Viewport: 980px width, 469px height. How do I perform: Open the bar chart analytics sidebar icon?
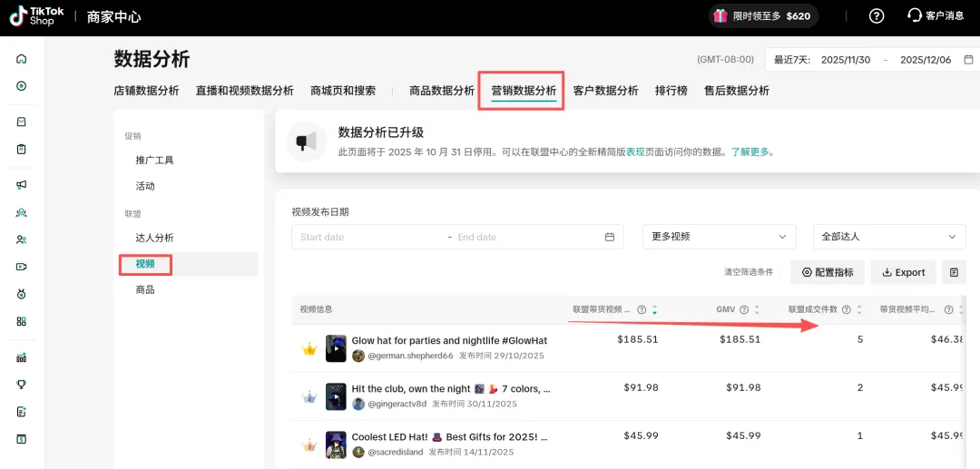22,357
